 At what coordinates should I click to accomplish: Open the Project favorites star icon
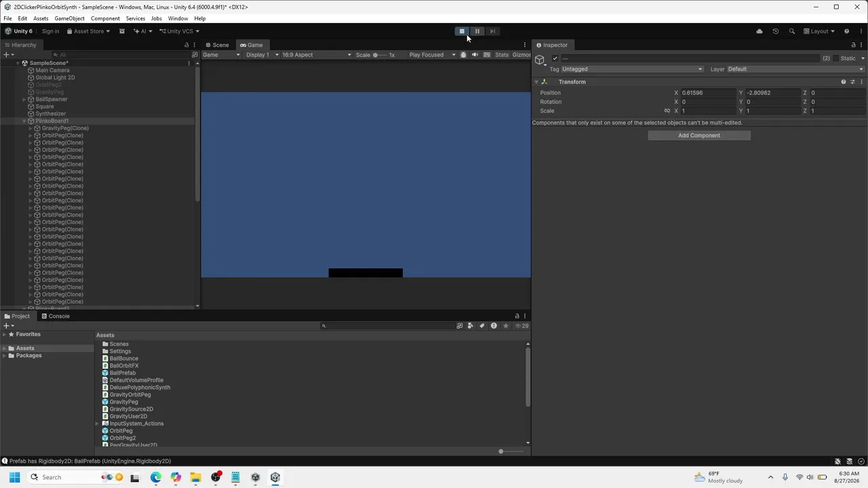pos(505,326)
